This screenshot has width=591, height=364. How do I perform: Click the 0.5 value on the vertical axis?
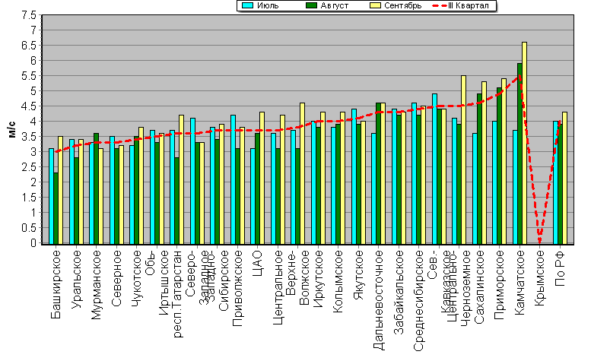pyautogui.click(x=29, y=228)
